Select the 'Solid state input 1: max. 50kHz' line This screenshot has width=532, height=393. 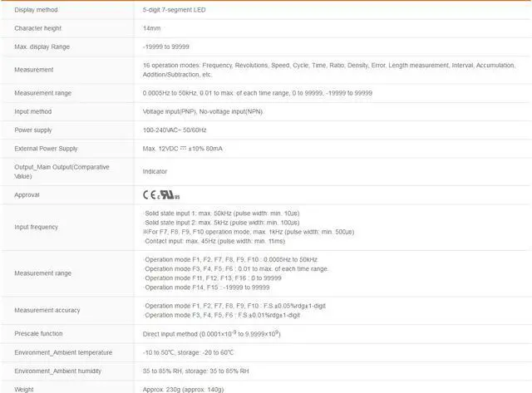(222, 214)
